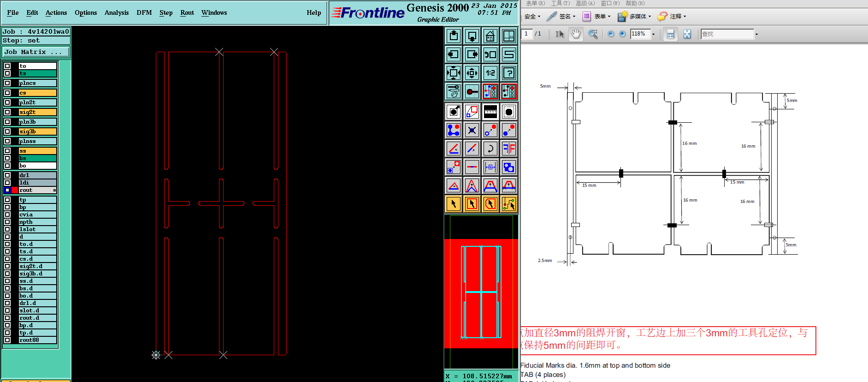
Task: Open the Analysis menu
Action: tap(117, 13)
